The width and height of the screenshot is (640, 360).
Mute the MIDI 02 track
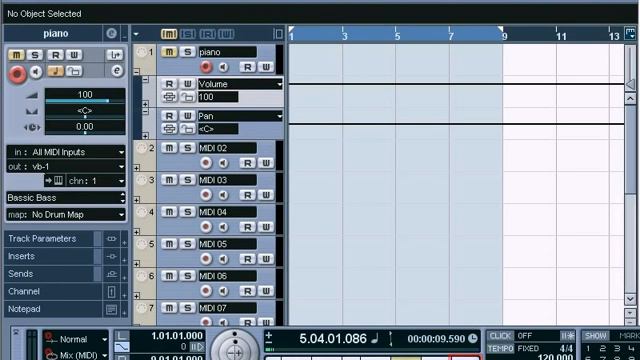(169, 148)
